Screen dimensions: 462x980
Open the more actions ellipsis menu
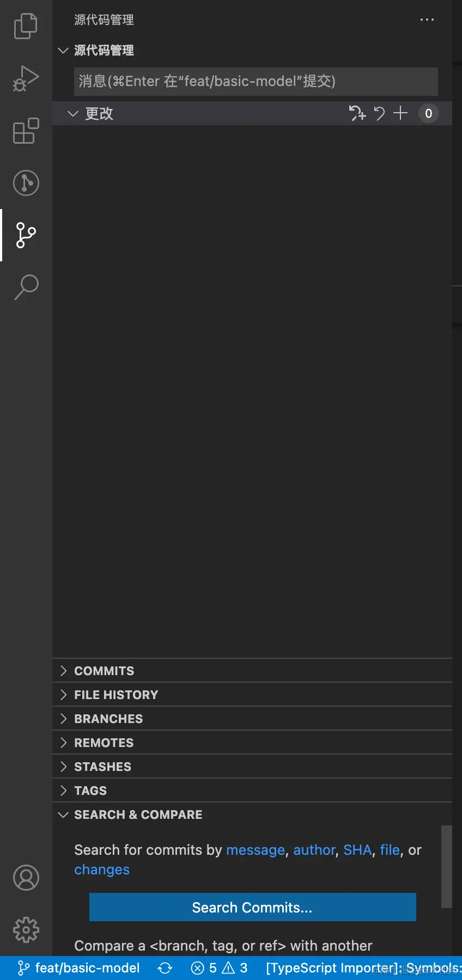pos(427,20)
